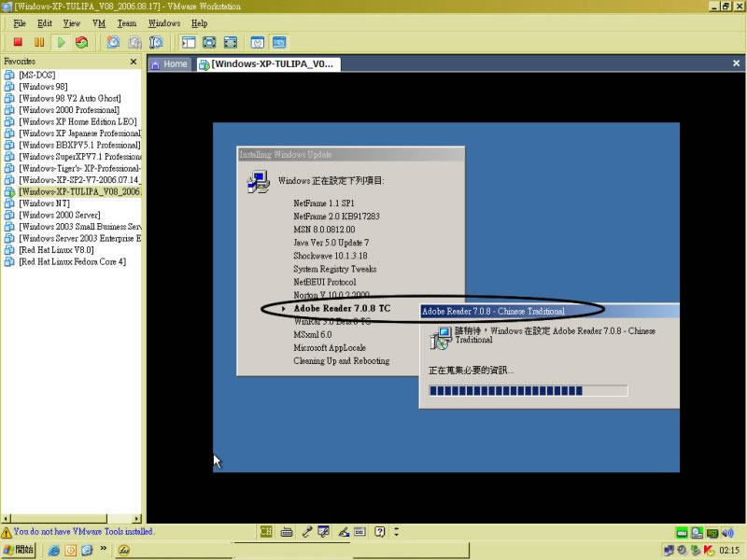Click 'Java Ver 5.0 Update 7' in install list
The image size is (747, 560).
pyautogui.click(x=331, y=243)
